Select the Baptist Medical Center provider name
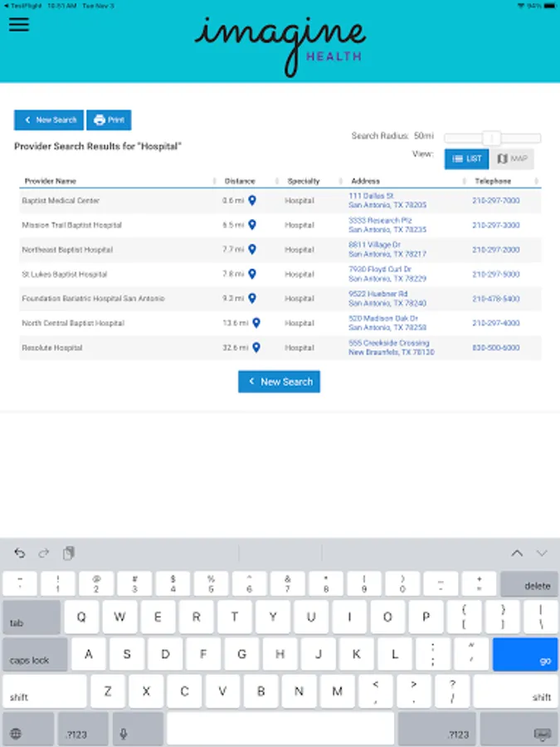Viewport: 560px width, 747px height. point(61,201)
